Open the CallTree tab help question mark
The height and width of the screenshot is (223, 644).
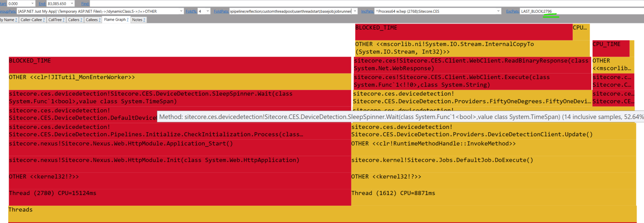point(64,20)
